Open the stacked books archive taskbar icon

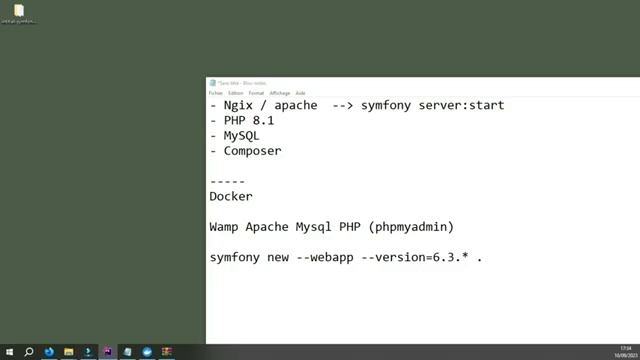tap(167, 351)
